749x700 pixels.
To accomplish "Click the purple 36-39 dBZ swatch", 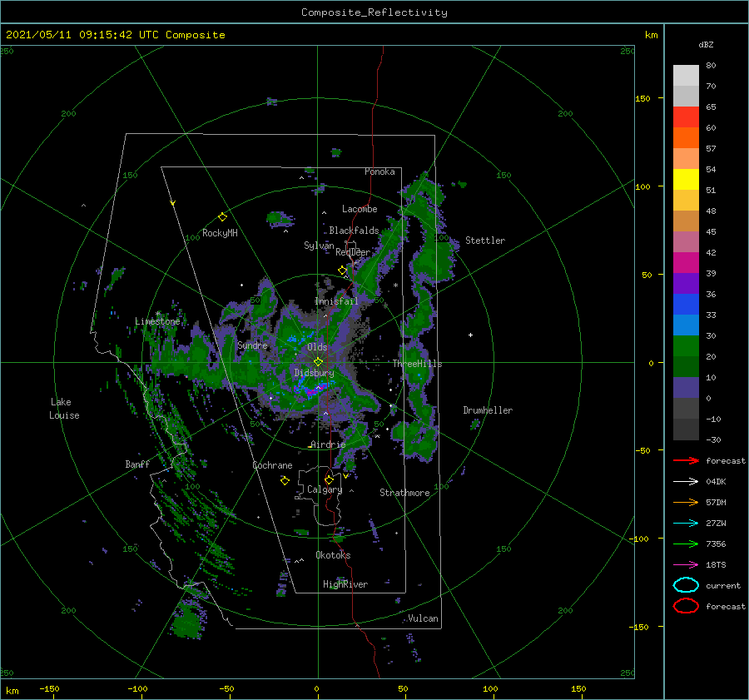I will (x=686, y=283).
